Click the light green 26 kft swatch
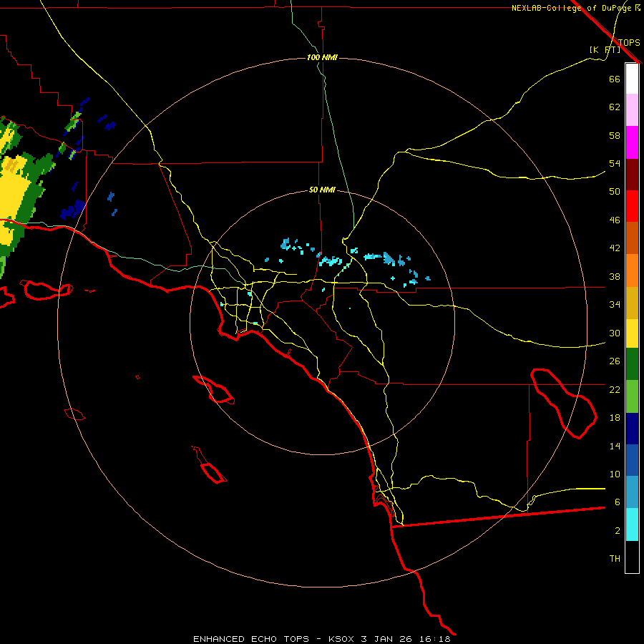 coord(632,396)
